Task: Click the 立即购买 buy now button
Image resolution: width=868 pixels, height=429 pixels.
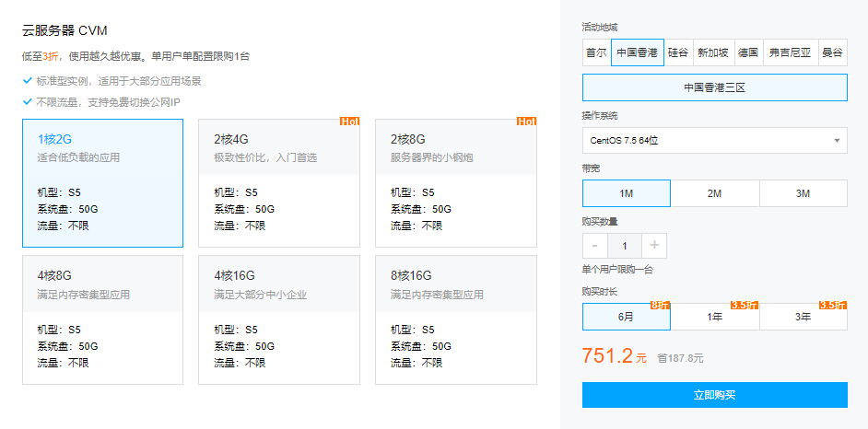Action: (715, 395)
